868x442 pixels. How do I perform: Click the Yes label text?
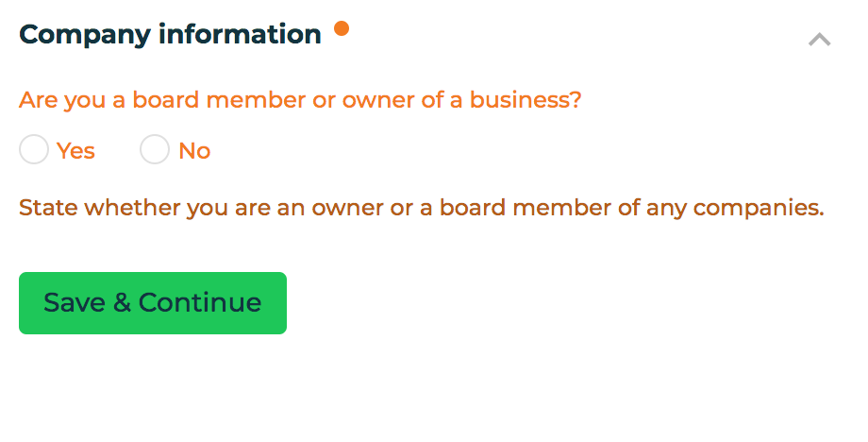pyautogui.click(x=75, y=151)
